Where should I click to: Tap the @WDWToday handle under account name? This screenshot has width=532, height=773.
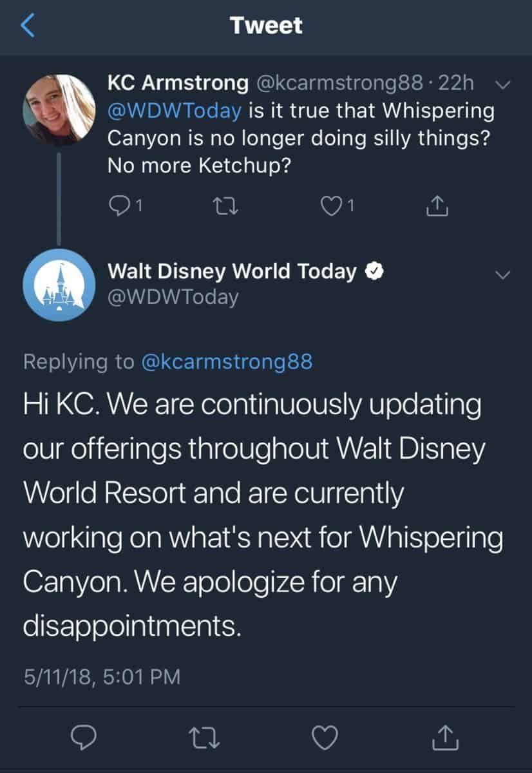tap(173, 297)
